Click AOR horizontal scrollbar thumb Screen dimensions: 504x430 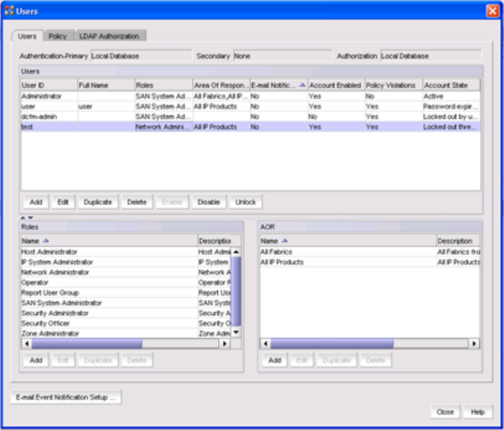pos(332,344)
